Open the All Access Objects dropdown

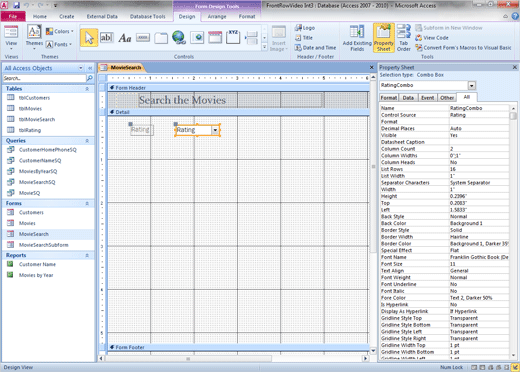[x=81, y=68]
